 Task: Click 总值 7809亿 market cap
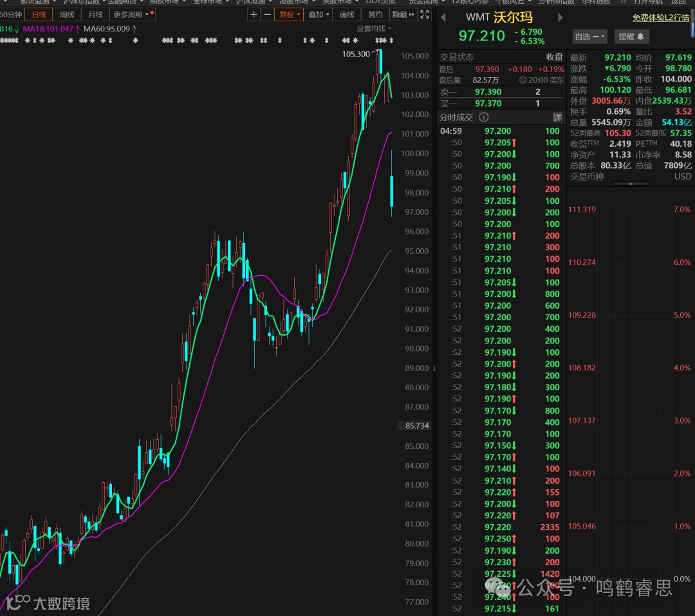pos(677,165)
